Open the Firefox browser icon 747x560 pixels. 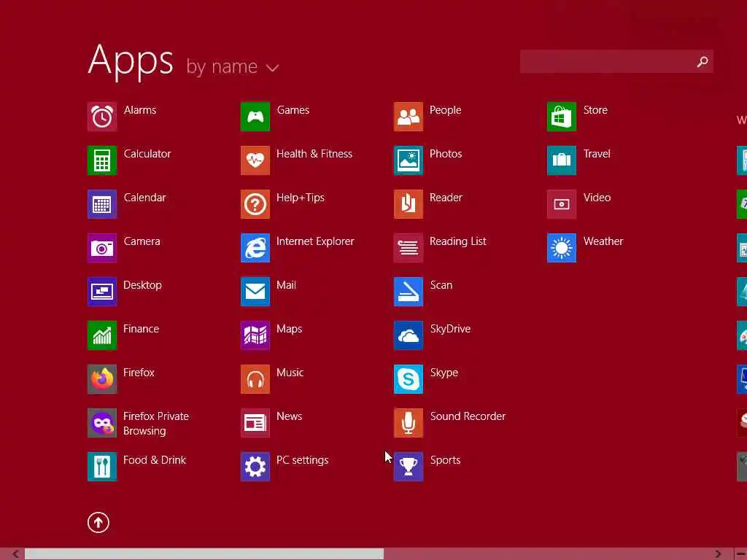tap(102, 379)
